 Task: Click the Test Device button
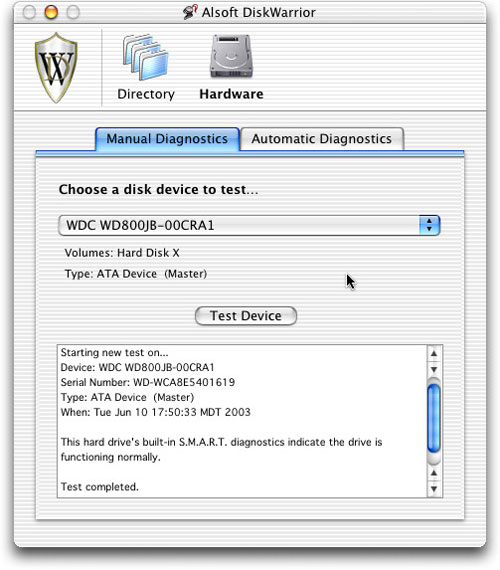point(246,316)
